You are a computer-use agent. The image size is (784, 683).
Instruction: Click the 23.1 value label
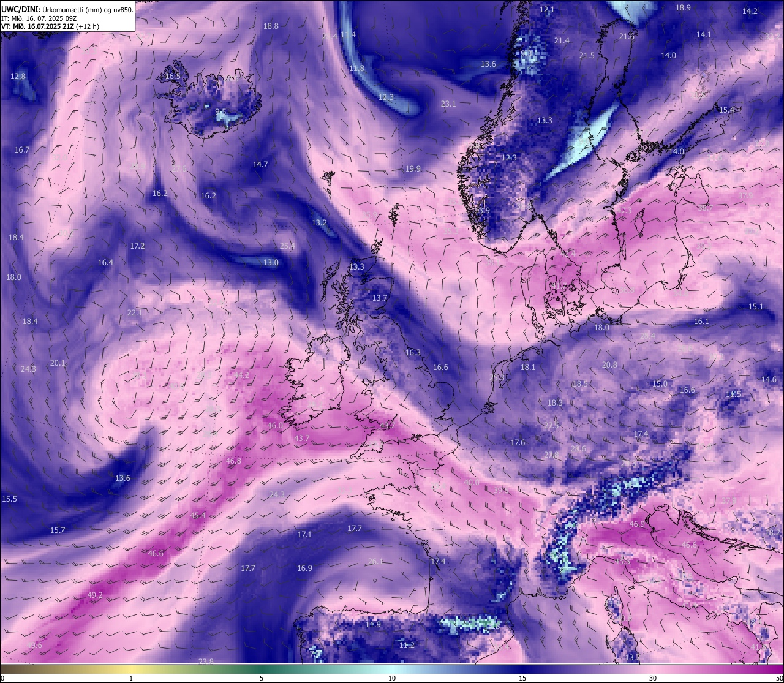click(x=448, y=104)
